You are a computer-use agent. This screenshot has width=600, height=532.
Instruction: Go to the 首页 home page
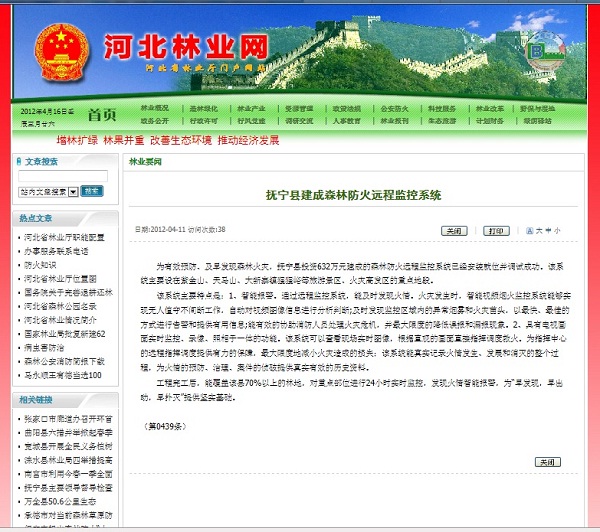click(101, 114)
